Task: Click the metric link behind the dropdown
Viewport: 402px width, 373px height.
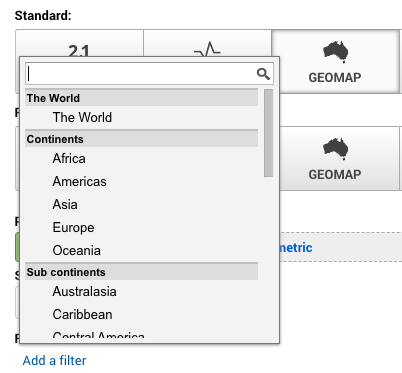Action: click(296, 248)
